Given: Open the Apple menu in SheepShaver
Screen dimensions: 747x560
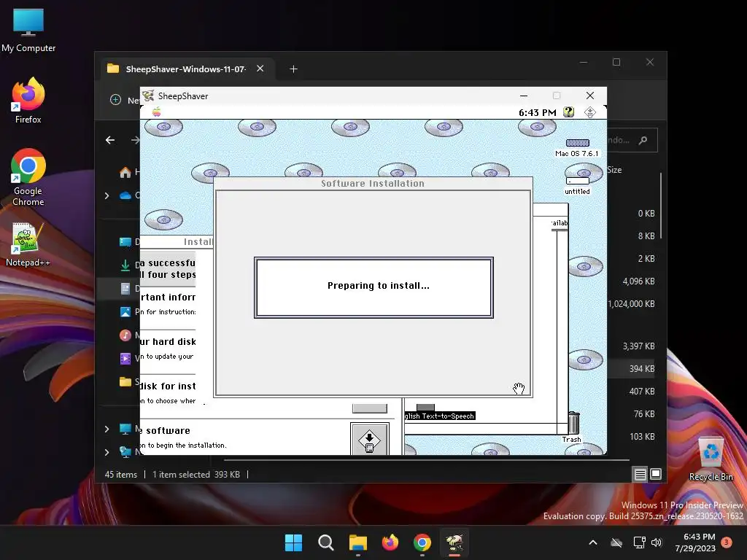Looking at the screenshot, I should (156, 112).
